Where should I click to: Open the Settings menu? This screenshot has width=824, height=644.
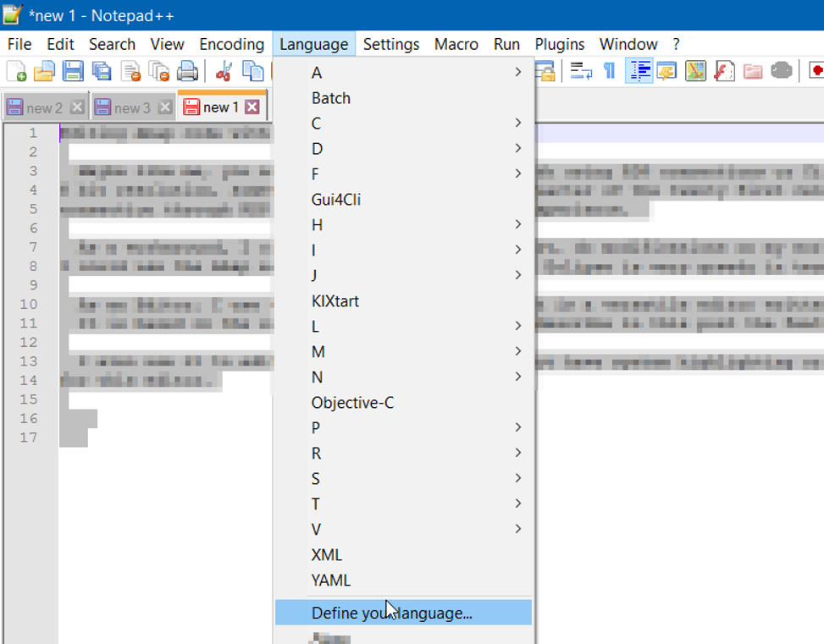tap(391, 44)
